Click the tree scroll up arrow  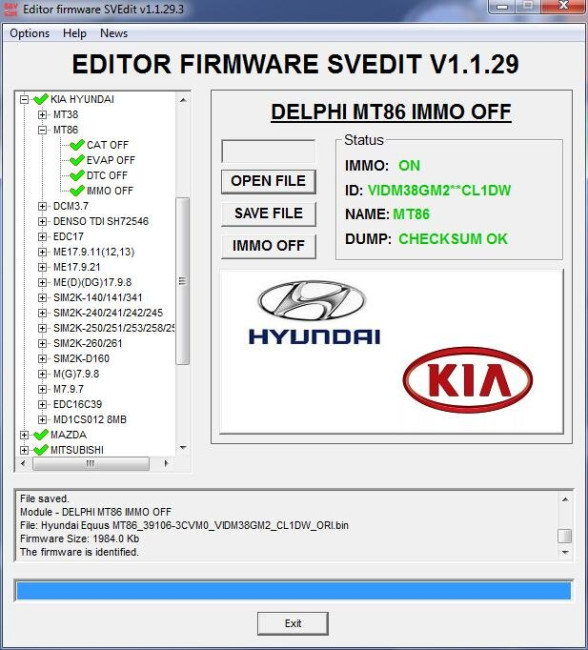coord(183,100)
